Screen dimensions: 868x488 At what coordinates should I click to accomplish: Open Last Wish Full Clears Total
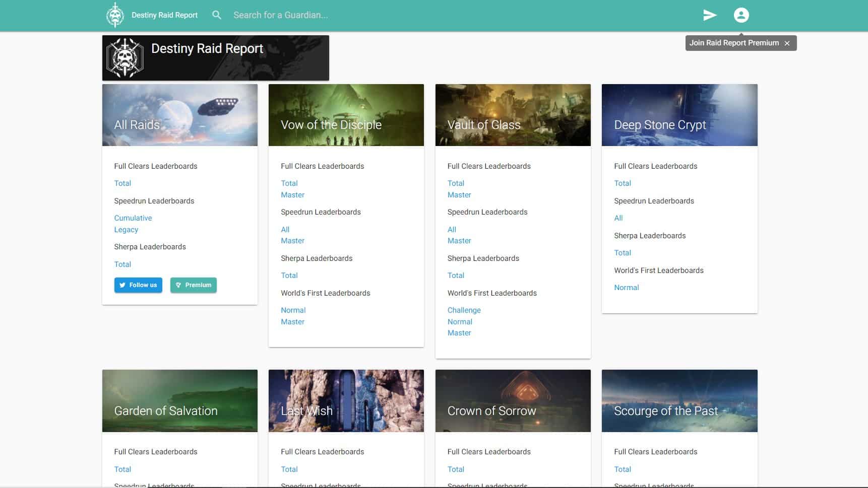click(x=289, y=469)
